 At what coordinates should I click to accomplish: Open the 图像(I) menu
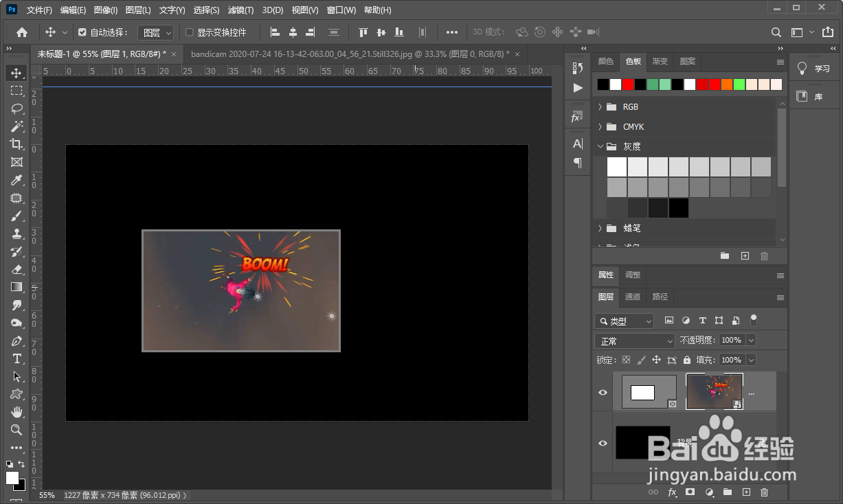click(x=105, y=10)
